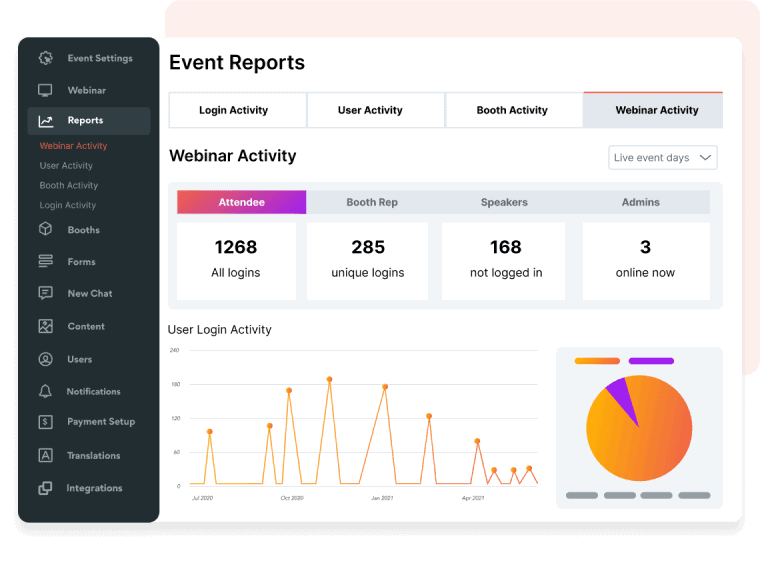Click the Forms list icon
This screenshot has height=561, width=760.
click(45, 262)
